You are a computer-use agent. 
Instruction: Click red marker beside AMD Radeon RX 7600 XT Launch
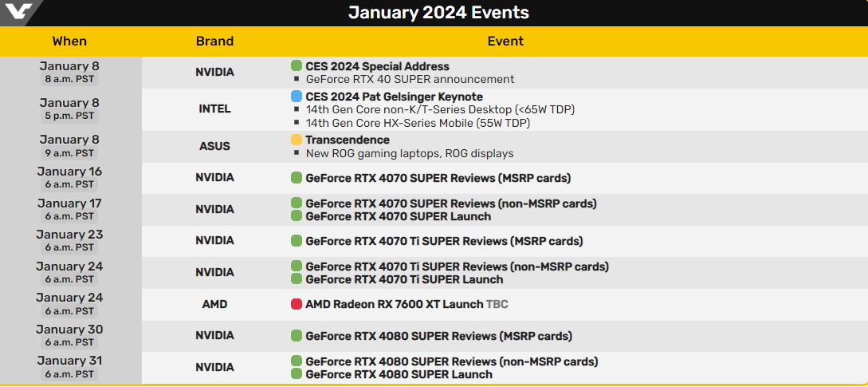pyautogui.click(x=297, y=304)
